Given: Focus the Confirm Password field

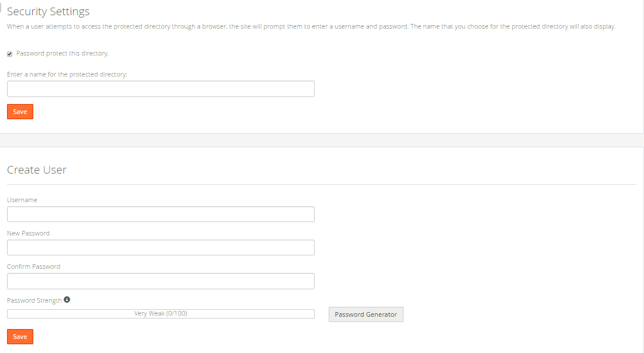Looking at the screenshot, I should (161, 281).
